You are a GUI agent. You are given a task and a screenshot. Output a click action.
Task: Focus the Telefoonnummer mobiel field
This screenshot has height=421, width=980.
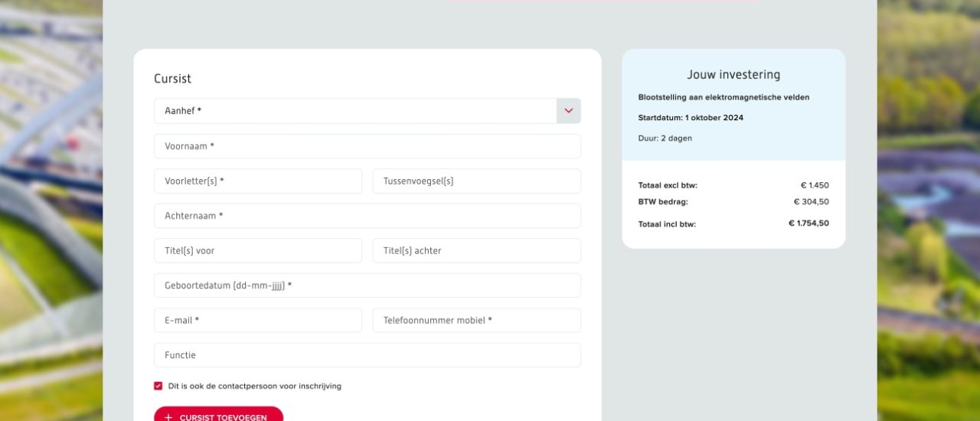click(476, 320)
